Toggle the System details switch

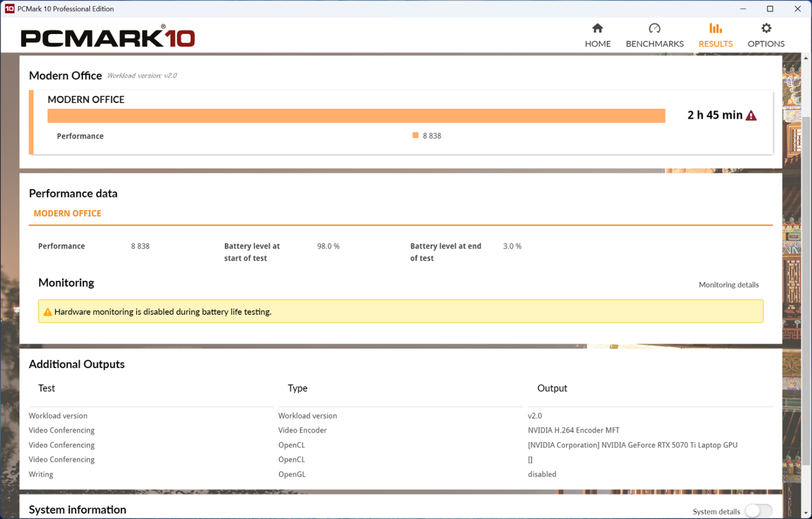click(758, 511)
